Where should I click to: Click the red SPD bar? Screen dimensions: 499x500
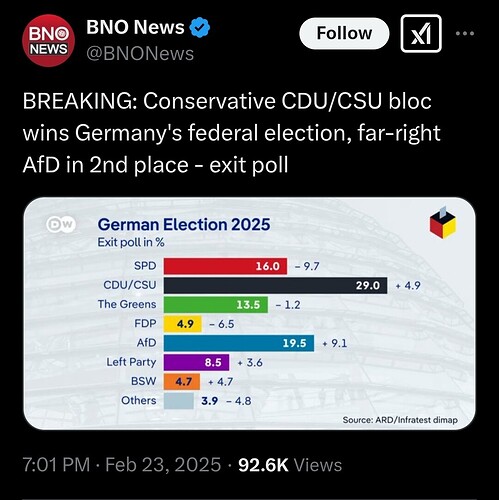(225, 266)
